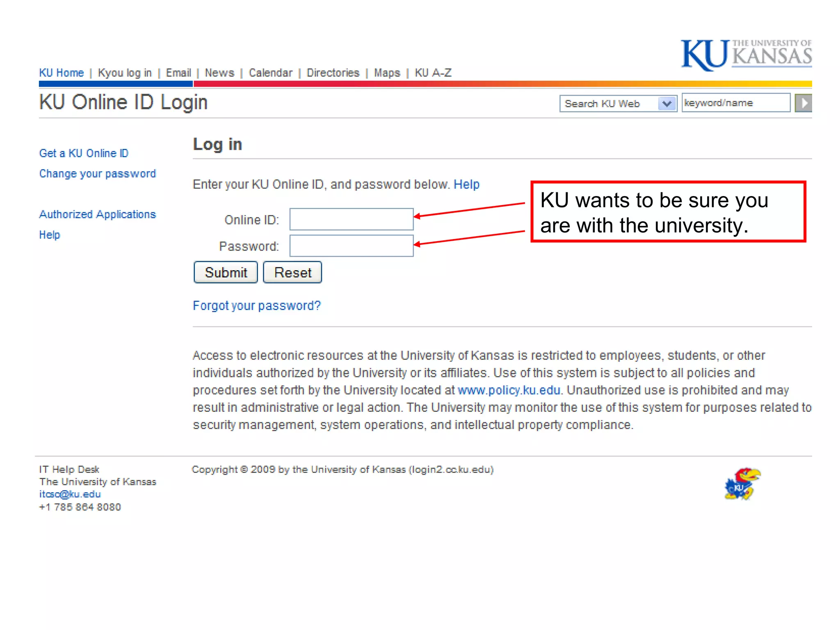Open Directories in top navigation
The height and width of the screenshot is (630, 840).
[x=333, y=73]
